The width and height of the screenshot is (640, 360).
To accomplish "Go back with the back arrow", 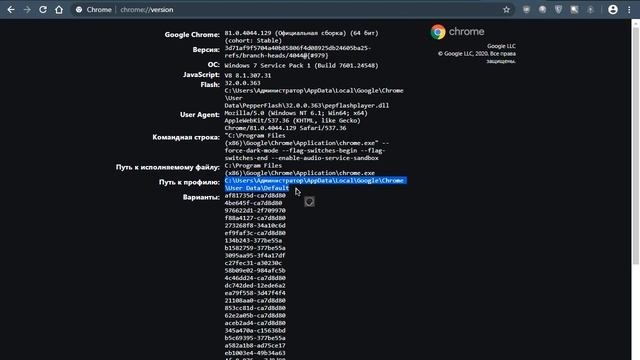I will 11,9.
